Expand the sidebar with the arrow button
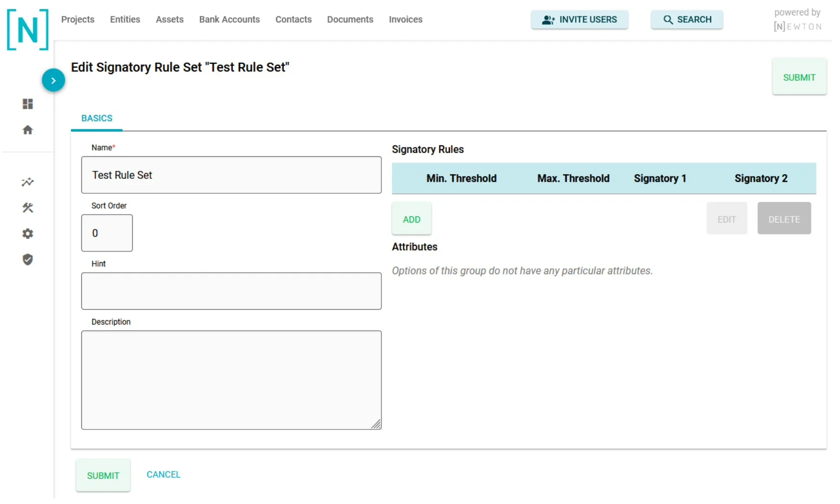The height and width of the screenshot is (504, 840). [53, 80]
